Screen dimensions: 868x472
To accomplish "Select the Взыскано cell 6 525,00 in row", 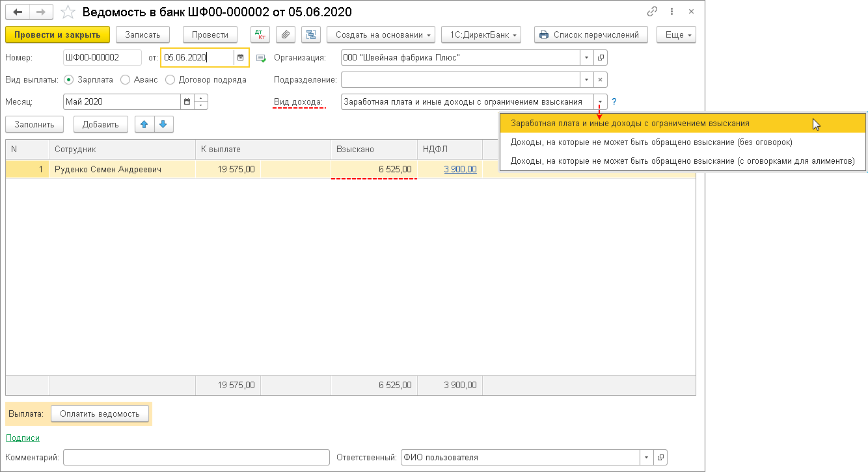I will click(x=374, y=169).
